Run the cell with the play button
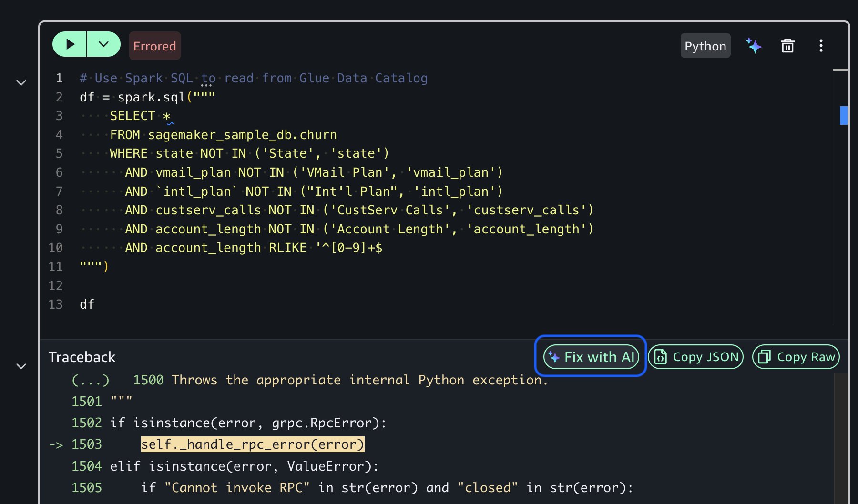Image resolution: width=858 pixels, height=504 pixels. click(x=70, y=45)
